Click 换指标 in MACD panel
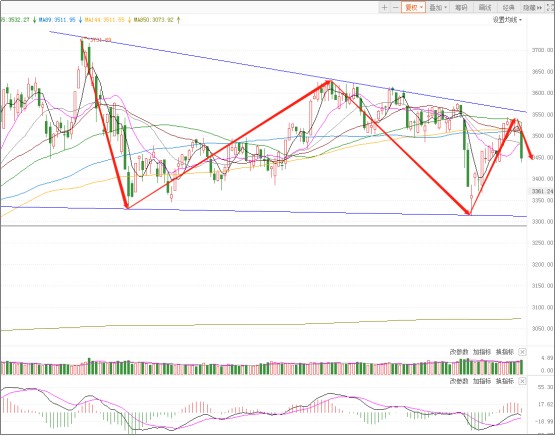555x436 pixels. pyautogui.click(x=504, y=381)
